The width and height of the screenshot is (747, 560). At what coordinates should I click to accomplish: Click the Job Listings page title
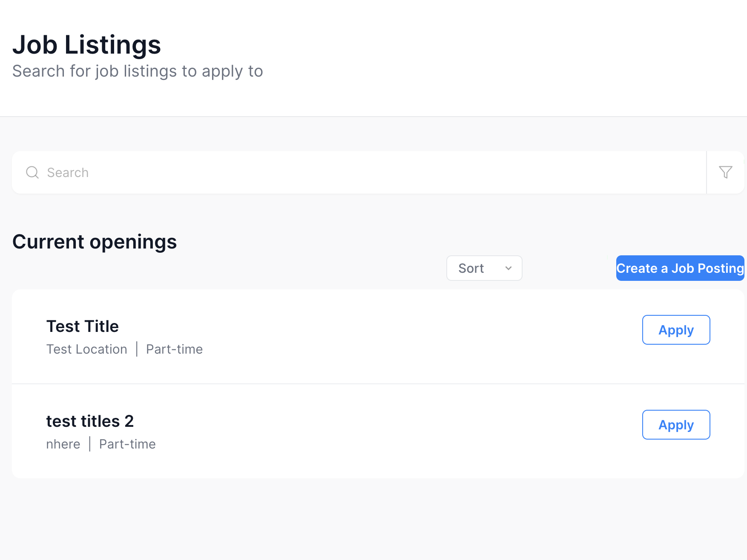coord(87,45)
